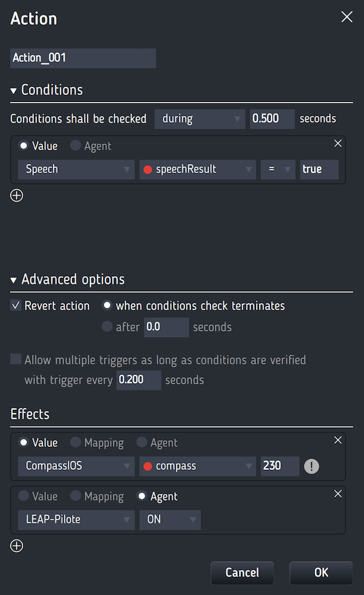Uncheck the Revert action checkbox
Screen dimensions: 364x595
(16, 305)
